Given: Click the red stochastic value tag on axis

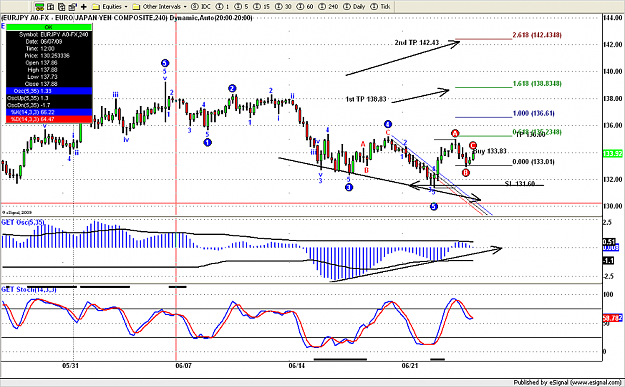Looking at the screenshot, I should [x=610, y=318].
